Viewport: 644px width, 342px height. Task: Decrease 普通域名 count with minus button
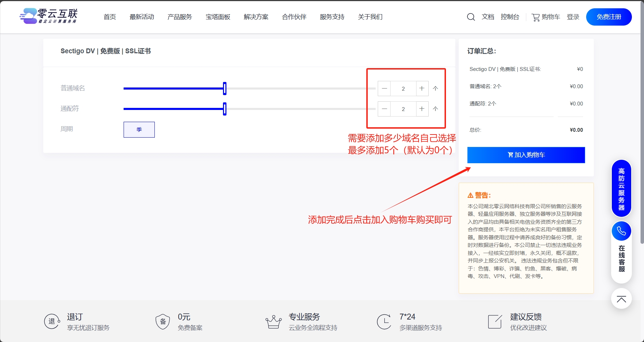coord(384,89)
